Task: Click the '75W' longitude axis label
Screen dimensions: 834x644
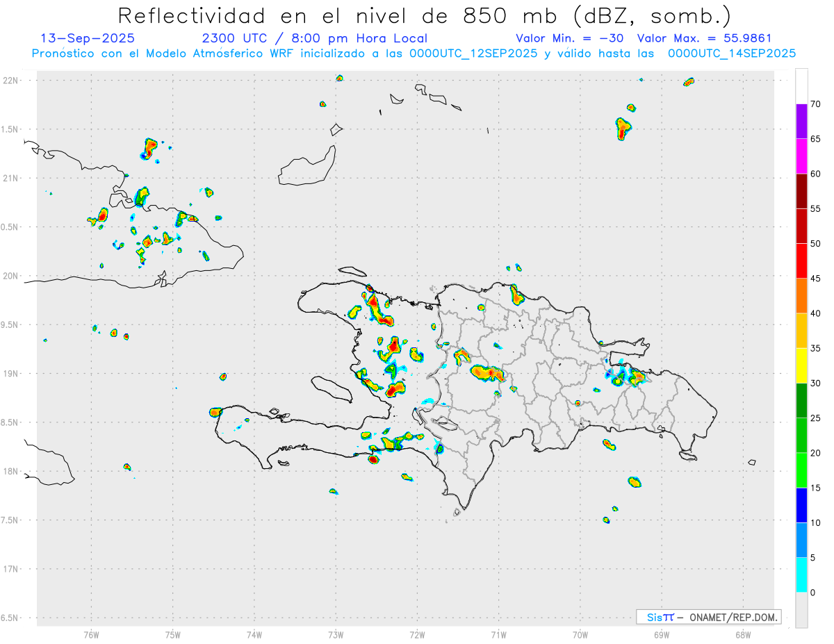Action: point(172,634)
